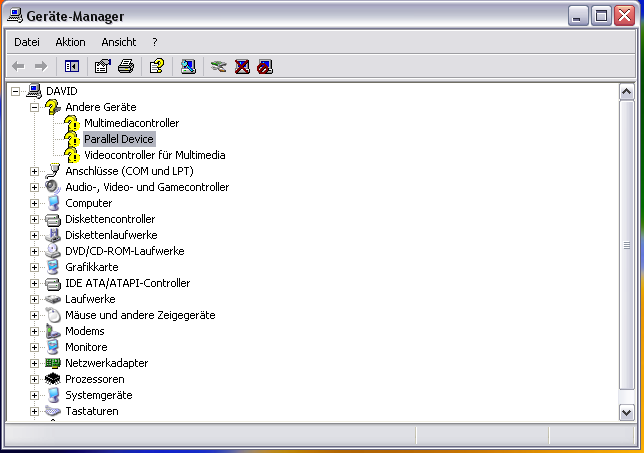This screenshot has height=453, width=644.
Task: Select Videocontroller für Multimedia entry
Action: coord(154,155)
